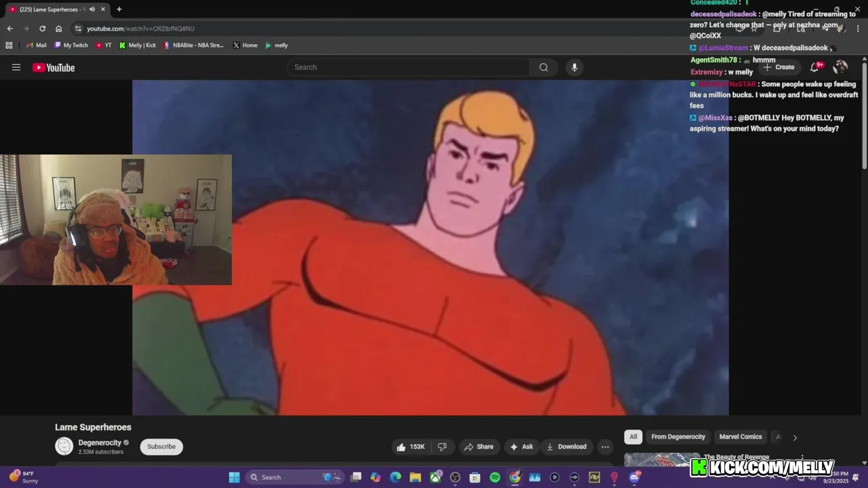Viewport: 868px width, 488px height.
Task: Click the 'Lame Superheroes' video title
Action: pos(93,427)
